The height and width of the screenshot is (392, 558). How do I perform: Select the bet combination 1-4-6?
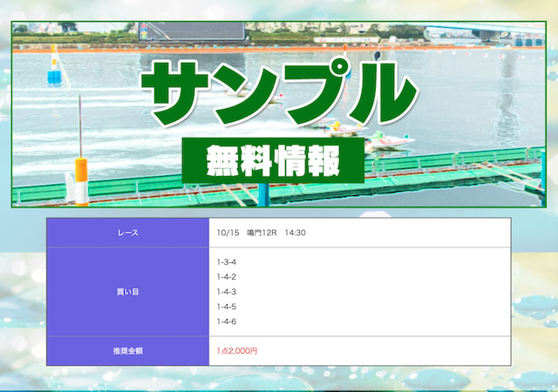click(x=227, y=321)
